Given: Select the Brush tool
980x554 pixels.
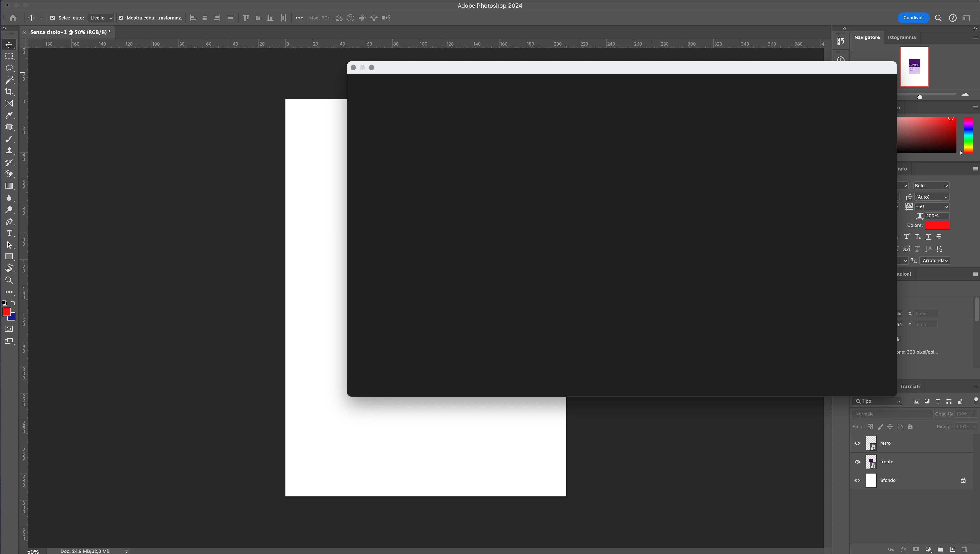Looking at the screenshot, I should point(9,139).
